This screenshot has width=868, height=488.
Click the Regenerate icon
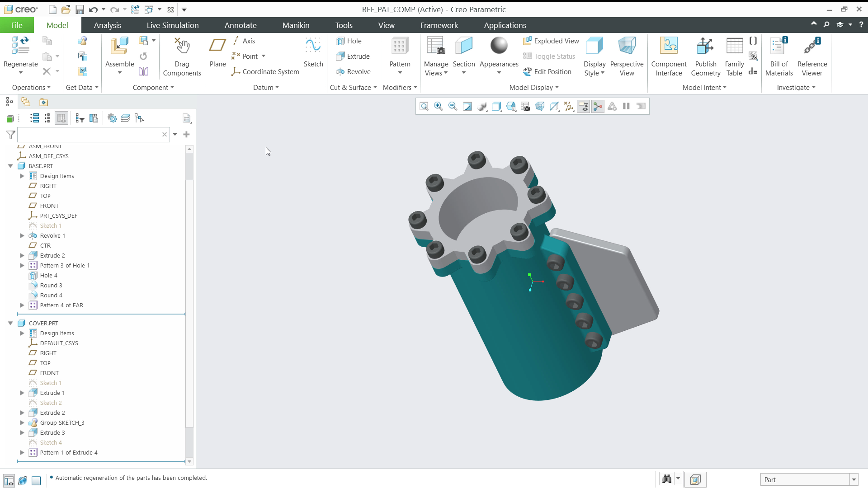click(20, 46)
